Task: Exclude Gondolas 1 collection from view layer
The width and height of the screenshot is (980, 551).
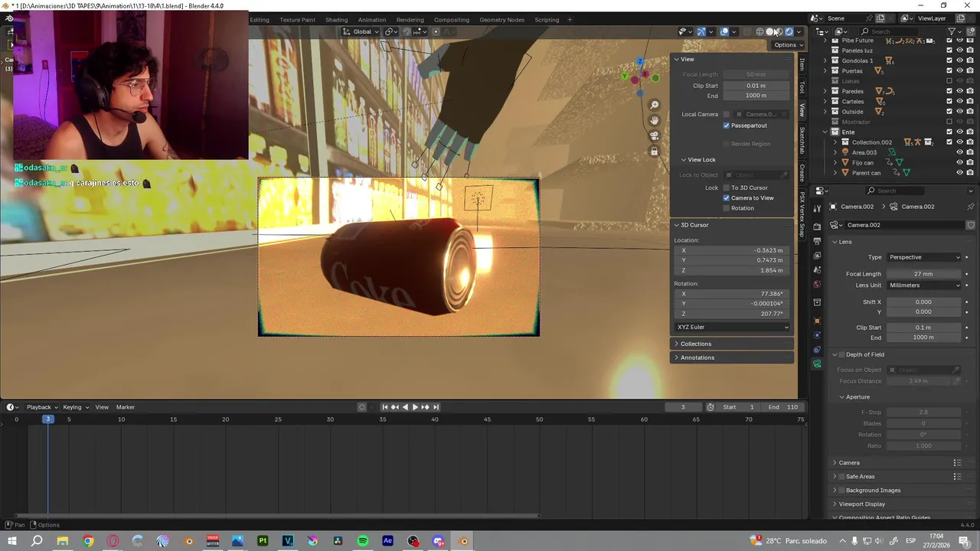Action: [x=949, y=60]
